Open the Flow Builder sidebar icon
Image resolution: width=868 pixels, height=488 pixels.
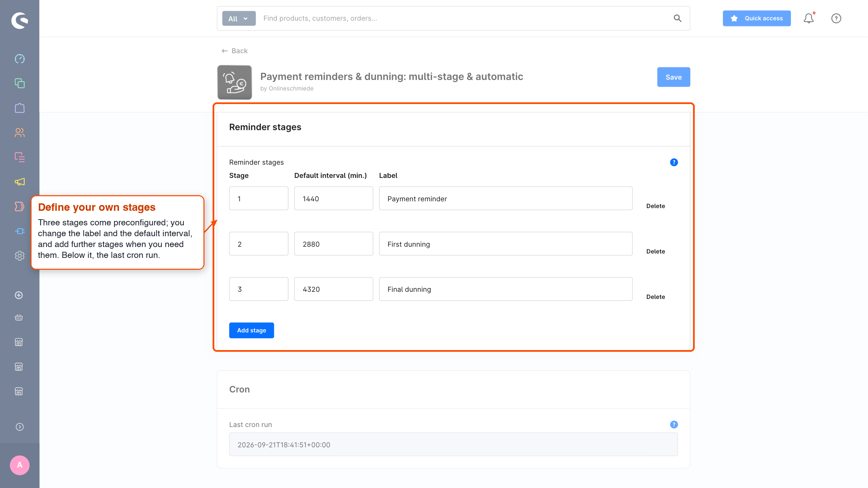click(x=20, y=206)
